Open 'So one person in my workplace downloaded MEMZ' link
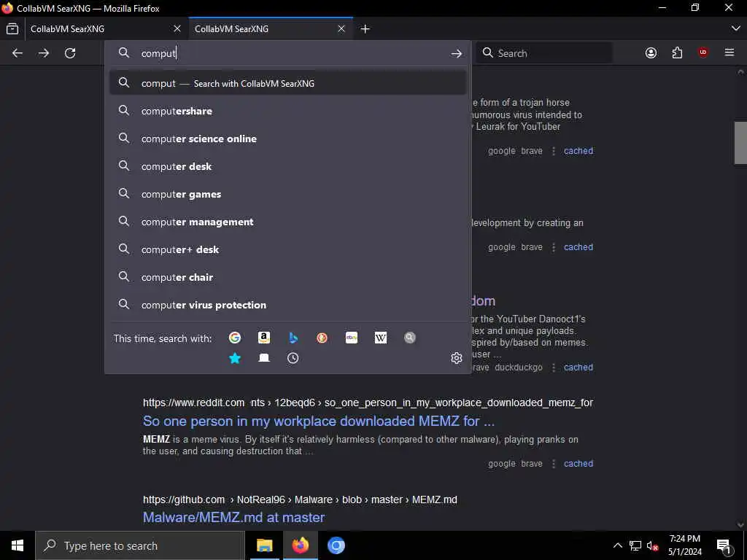 click(319, 421)
